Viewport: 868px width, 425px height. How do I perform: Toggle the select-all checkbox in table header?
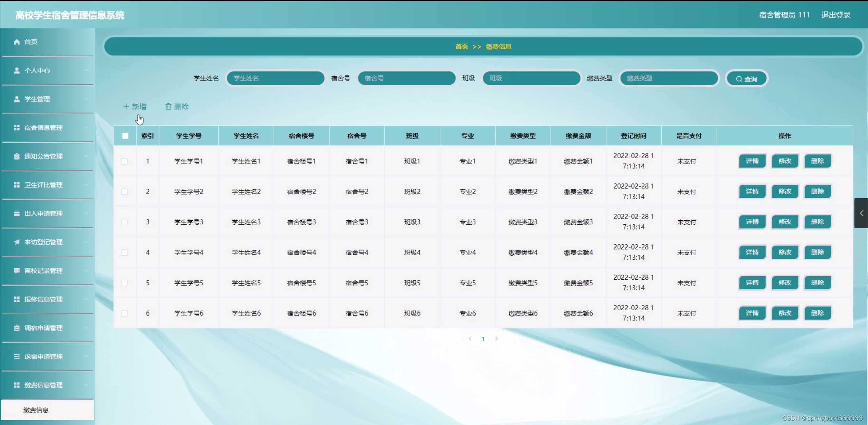pyautogui.click(x=125, y=136)
